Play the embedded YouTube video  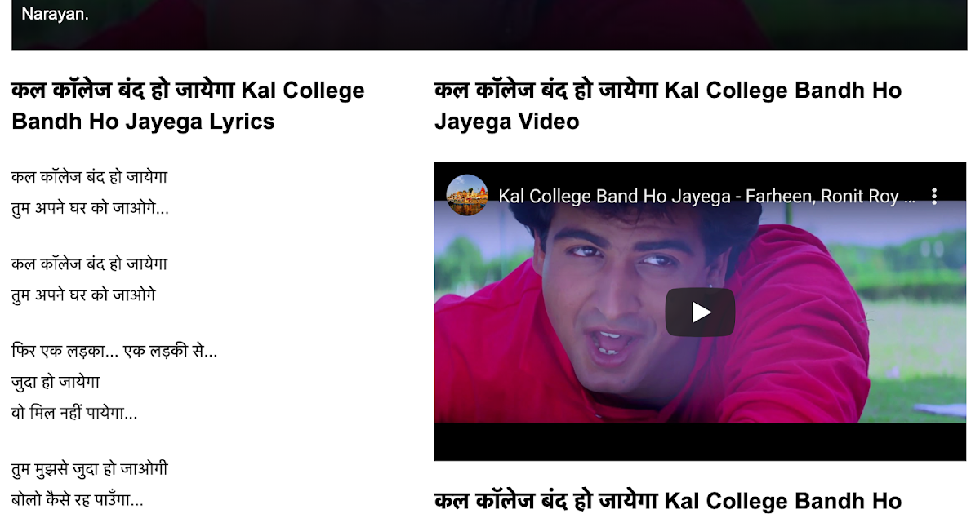[x=700, y=312]
